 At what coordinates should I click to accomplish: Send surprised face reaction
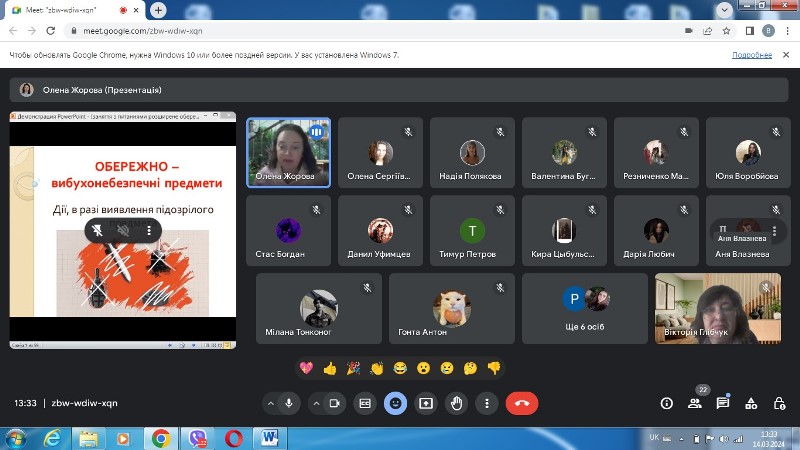click(423, 368)
